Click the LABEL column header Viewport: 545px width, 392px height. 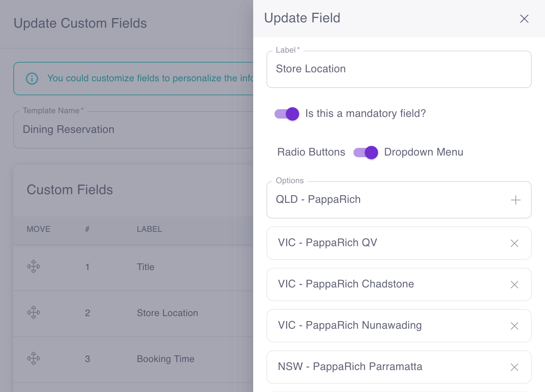(x=149, y=229)
